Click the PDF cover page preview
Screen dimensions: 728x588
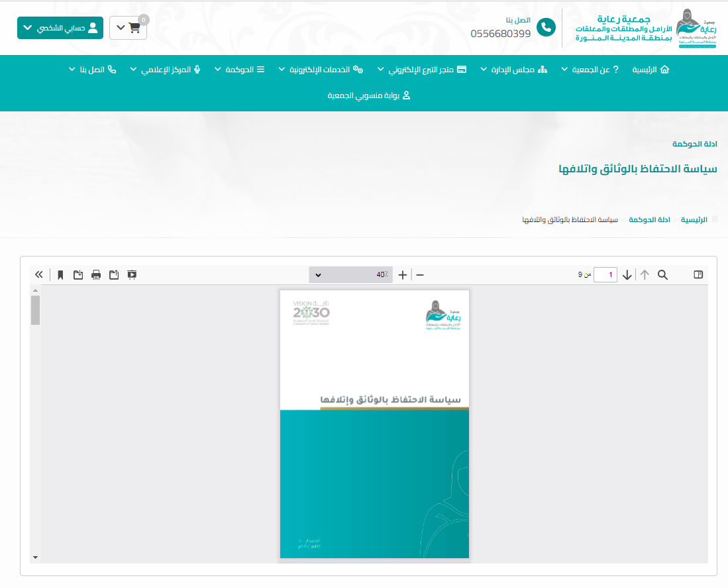point(374,424)
